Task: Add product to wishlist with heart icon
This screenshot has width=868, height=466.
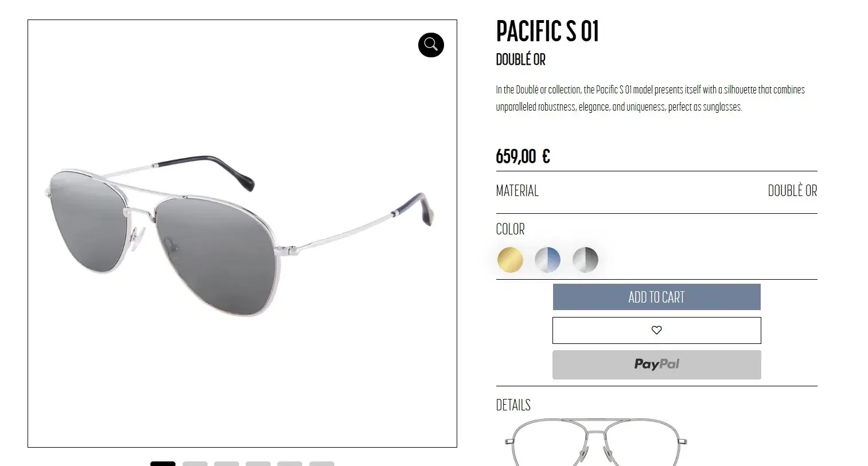Action: tap(656, 330)
